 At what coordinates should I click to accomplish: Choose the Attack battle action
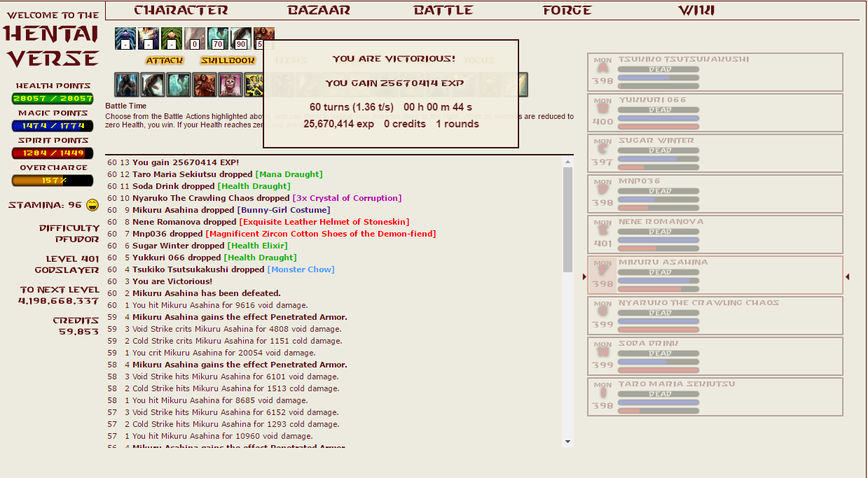tap(165, 61)
